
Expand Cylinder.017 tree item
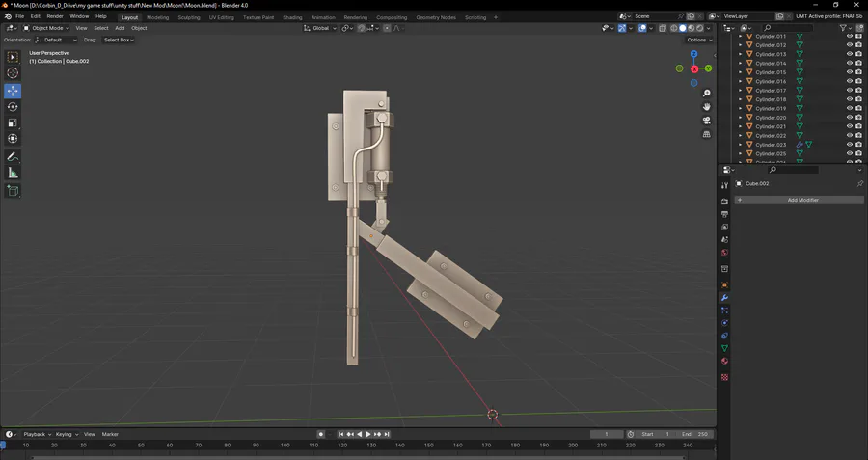[x=741, y=91]
